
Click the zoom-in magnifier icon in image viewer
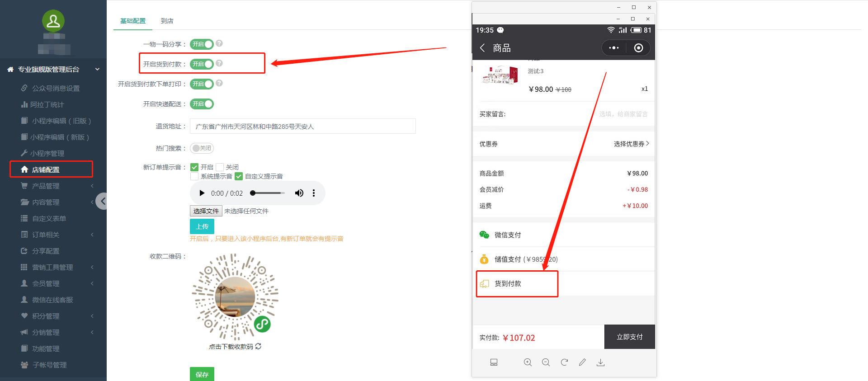click(x=528, y=362)
